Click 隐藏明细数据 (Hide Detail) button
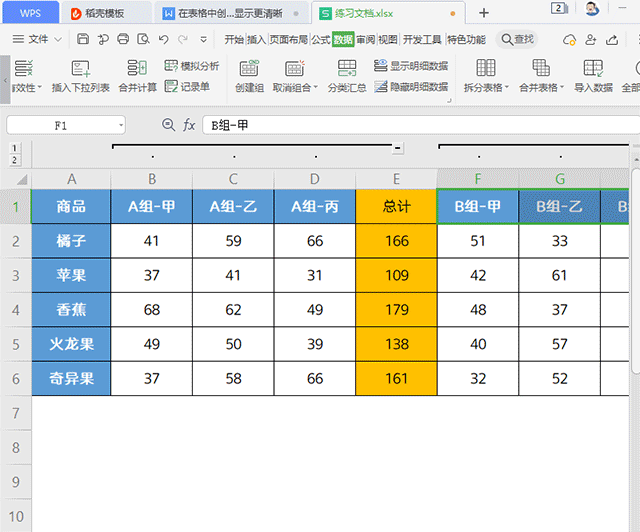This screenshot has width=640, height=532. [410, 87]
